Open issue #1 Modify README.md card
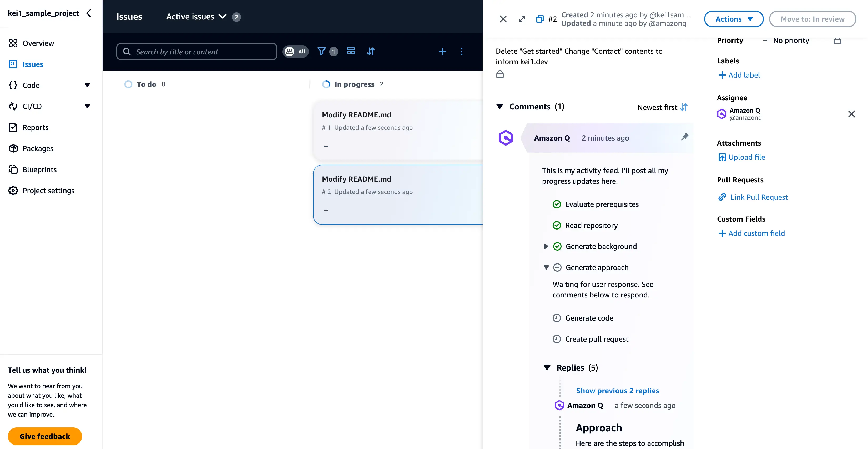Screen dimensions: 868x449 click(x=398, y=130)
